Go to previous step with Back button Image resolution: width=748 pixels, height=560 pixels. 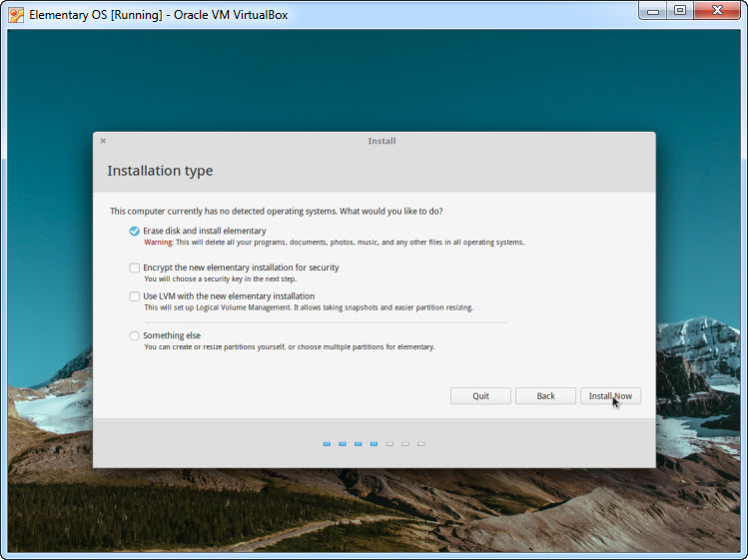pyautogui.click(x=545, y=396)
